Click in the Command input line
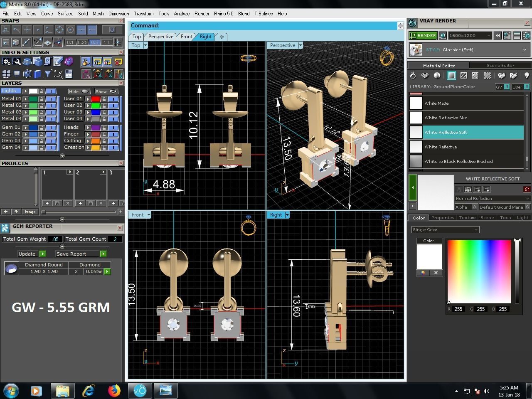The height and width of the screenshot is (399, 532). point(264,26)
